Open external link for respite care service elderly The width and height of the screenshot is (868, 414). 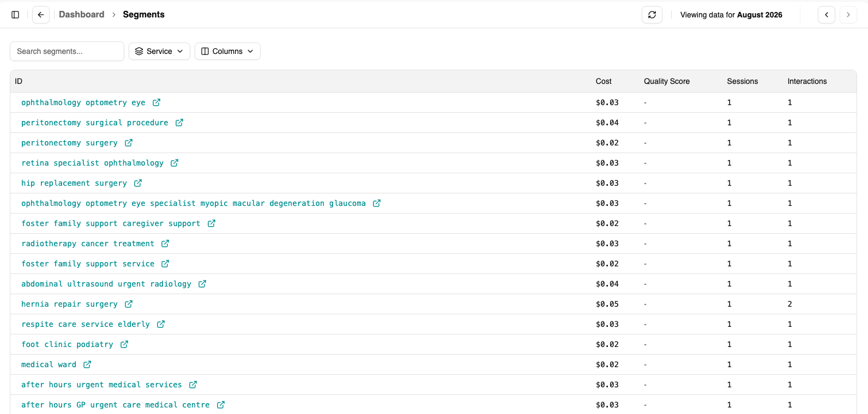click(161, 324)
